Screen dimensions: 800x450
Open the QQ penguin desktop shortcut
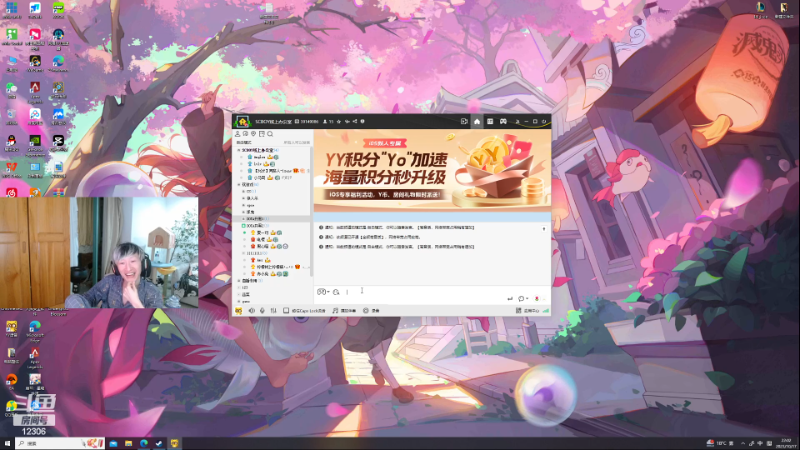tap(11, 143)
